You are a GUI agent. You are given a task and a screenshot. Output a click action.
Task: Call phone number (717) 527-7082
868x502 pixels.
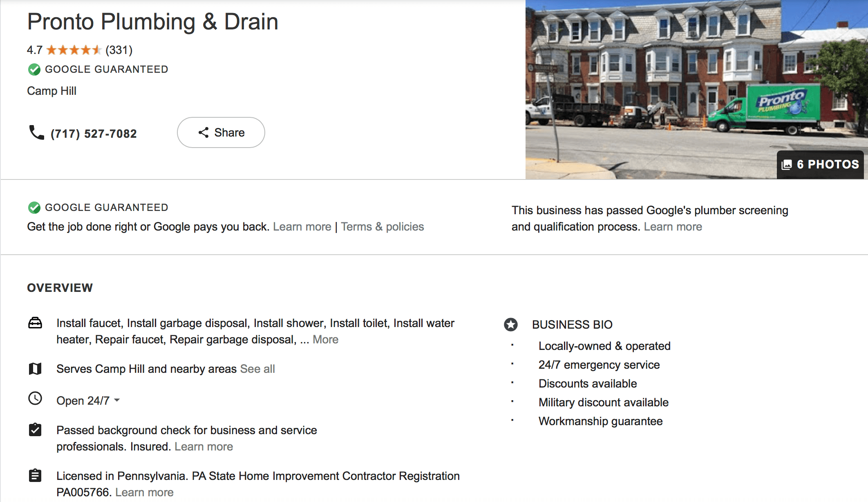94,134
